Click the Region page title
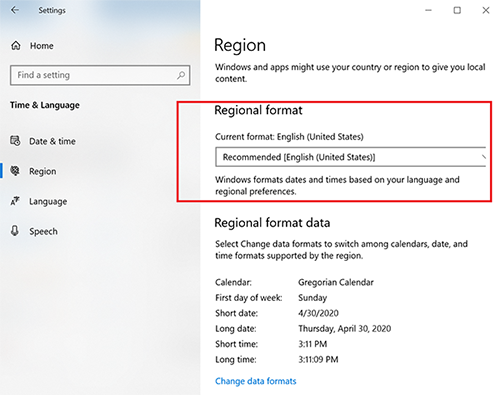Screen dimensions: 500x395 pos(240,45)
